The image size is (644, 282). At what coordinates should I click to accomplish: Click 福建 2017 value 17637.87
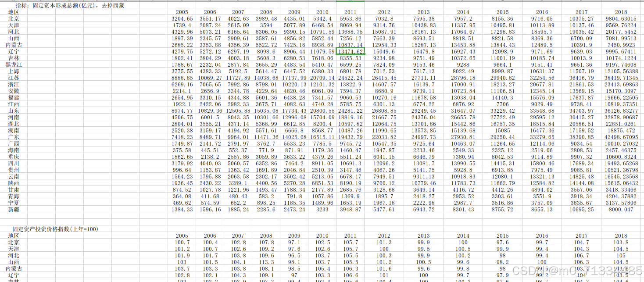(582, 97)
